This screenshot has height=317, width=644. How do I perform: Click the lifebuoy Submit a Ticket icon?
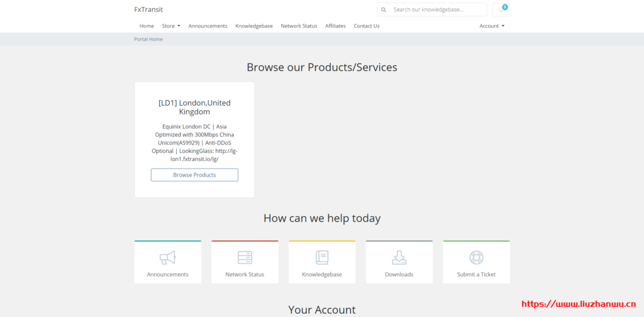pos(476,257)
